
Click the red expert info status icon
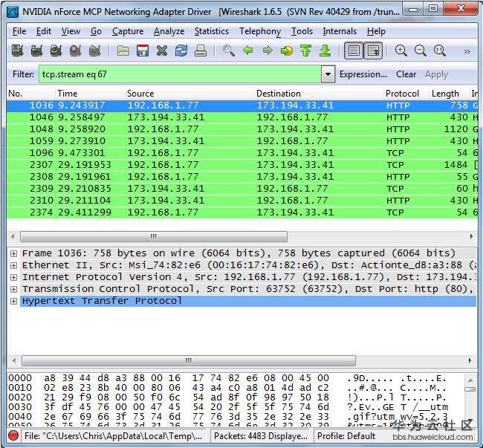(13, 435)
